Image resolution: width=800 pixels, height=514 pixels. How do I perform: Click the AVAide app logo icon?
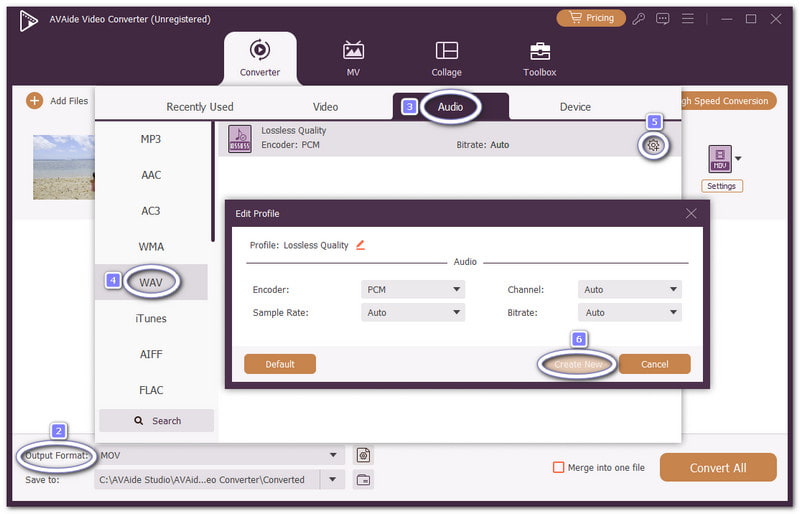pos(29,20)
